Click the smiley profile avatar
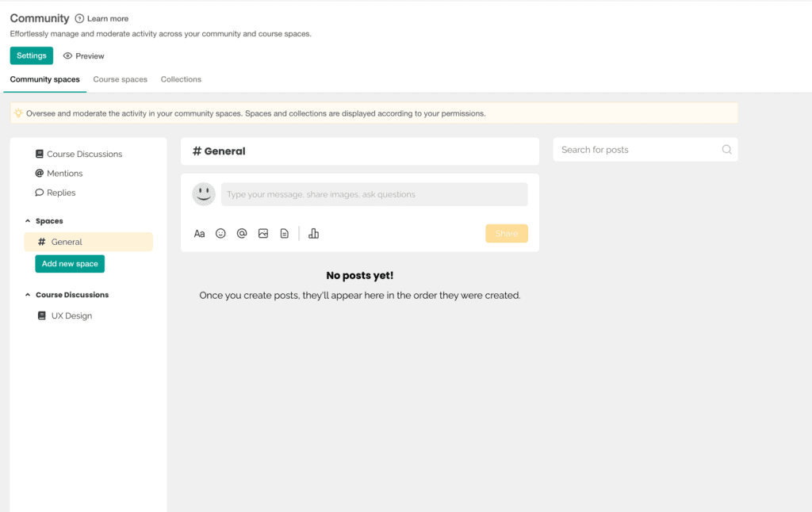 pos(204,194)
